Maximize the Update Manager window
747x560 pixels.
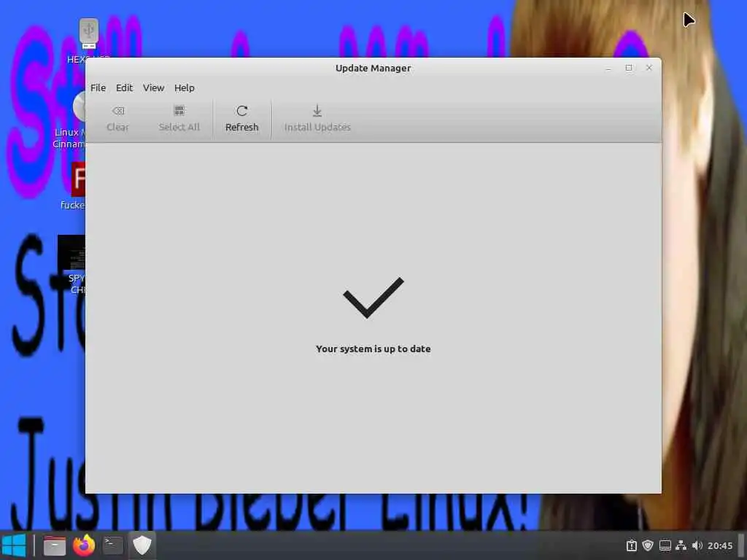pyautogui.click(x=629, y=68)
